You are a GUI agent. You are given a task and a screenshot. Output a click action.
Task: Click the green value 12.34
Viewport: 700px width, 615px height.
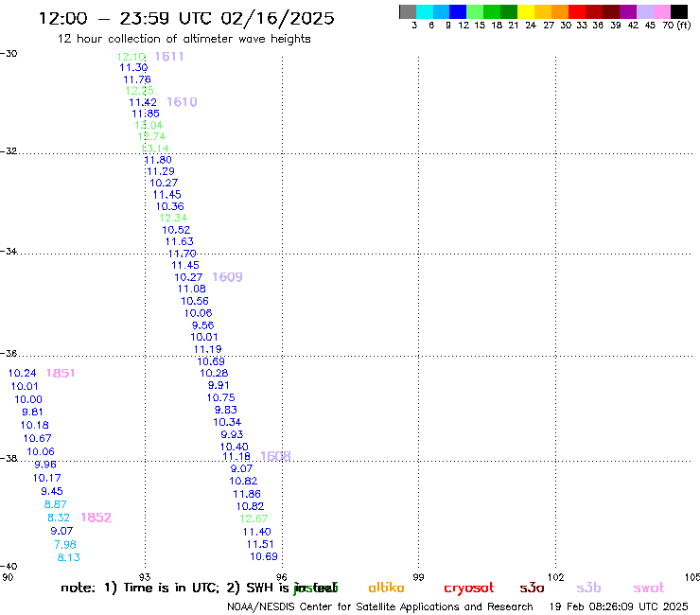pos(173,218)
